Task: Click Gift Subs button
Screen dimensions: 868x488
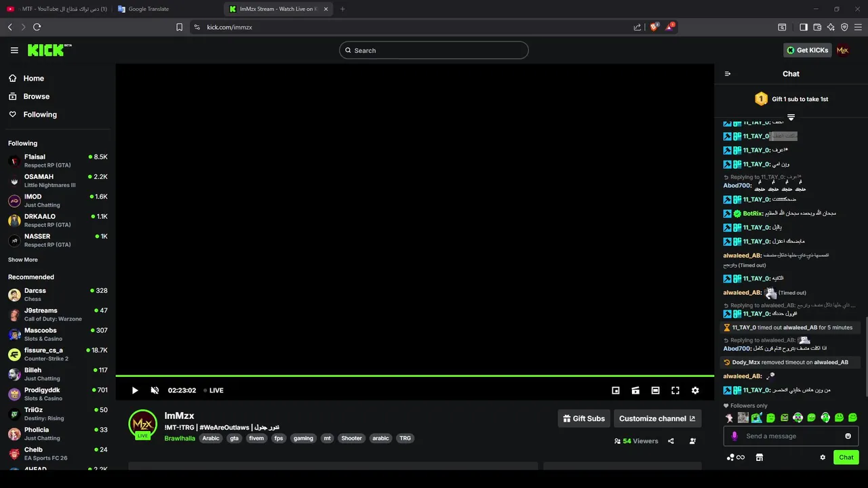Action: (x=584, y=418)
